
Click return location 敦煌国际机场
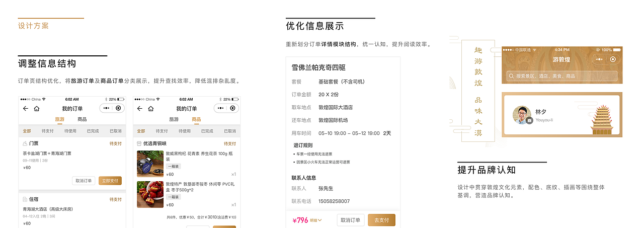click(x=333, y=120)
